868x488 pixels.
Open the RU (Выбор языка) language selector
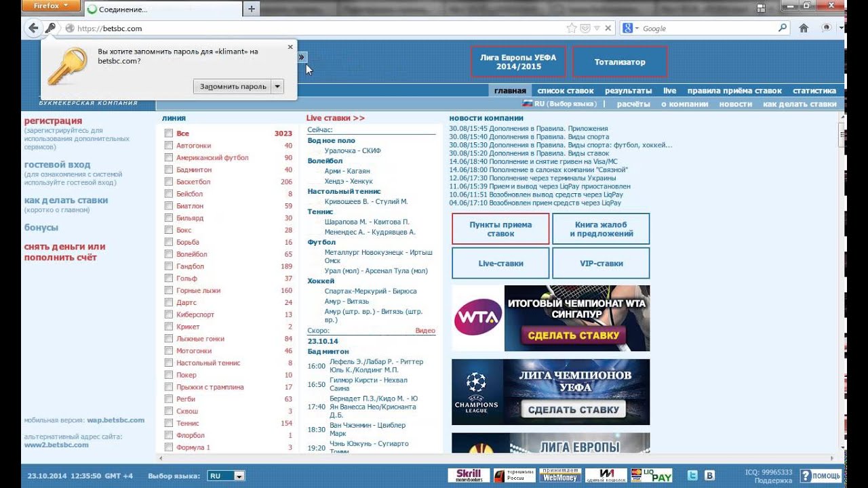tap(559, 104)
